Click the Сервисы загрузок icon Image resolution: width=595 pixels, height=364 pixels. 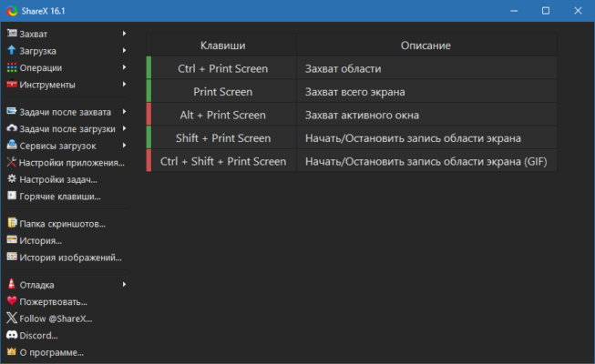click(x=12, y=145)
